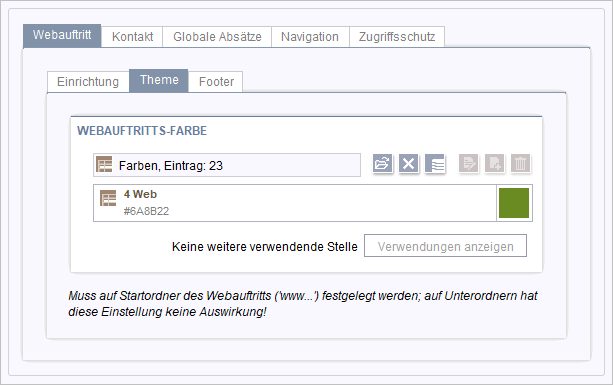Click the Farben, Eintrag: 23 field
This screenshot has width=613, height=385.
[227, 165]
